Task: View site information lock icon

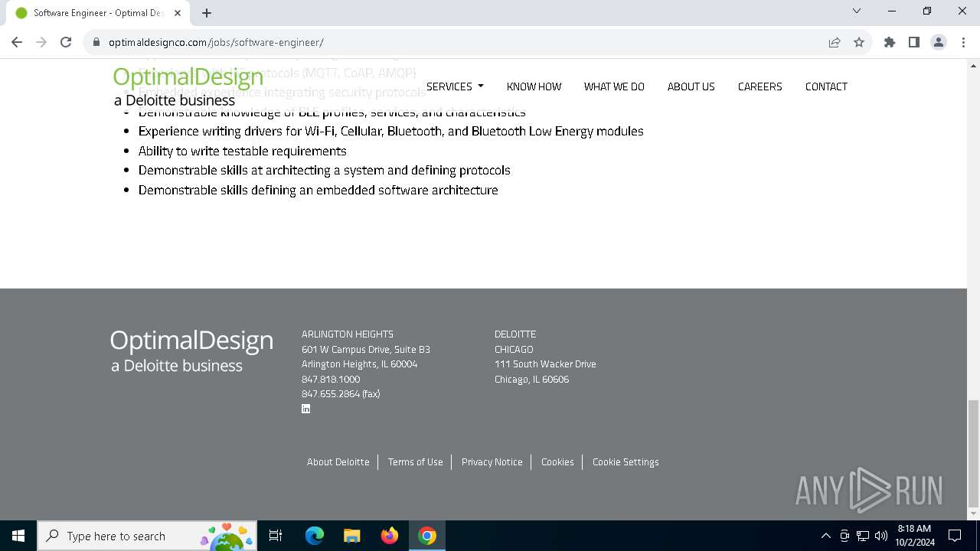Action: tap(96, 42)
